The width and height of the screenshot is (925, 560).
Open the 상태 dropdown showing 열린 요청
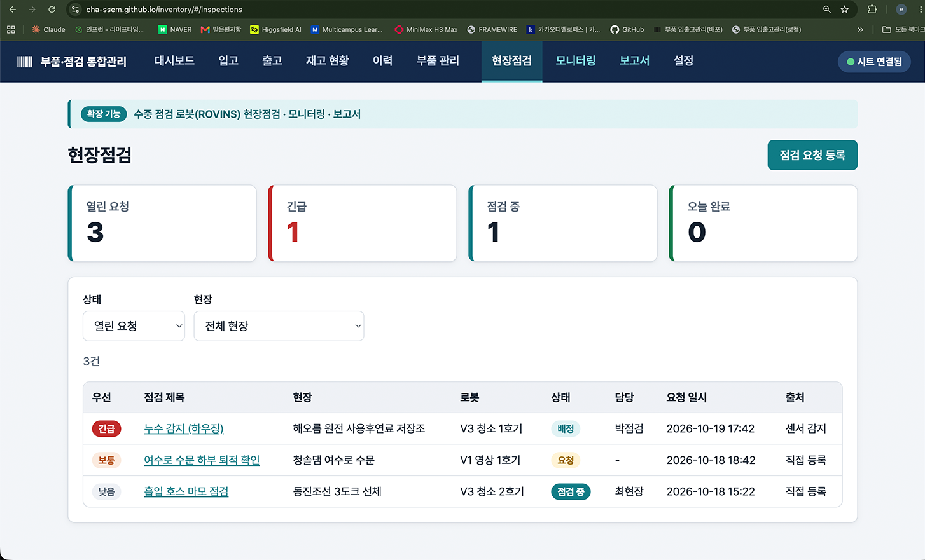[x=134, y=326]
